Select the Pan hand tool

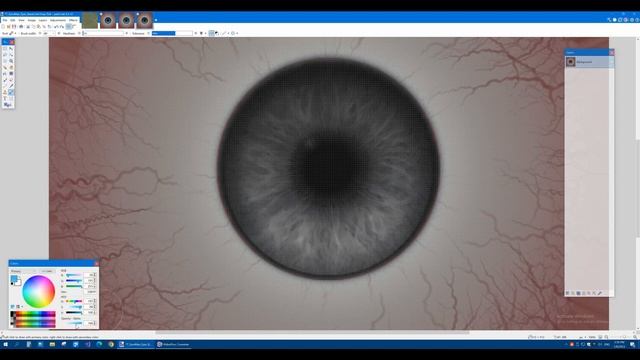click(x=11, y=67)
